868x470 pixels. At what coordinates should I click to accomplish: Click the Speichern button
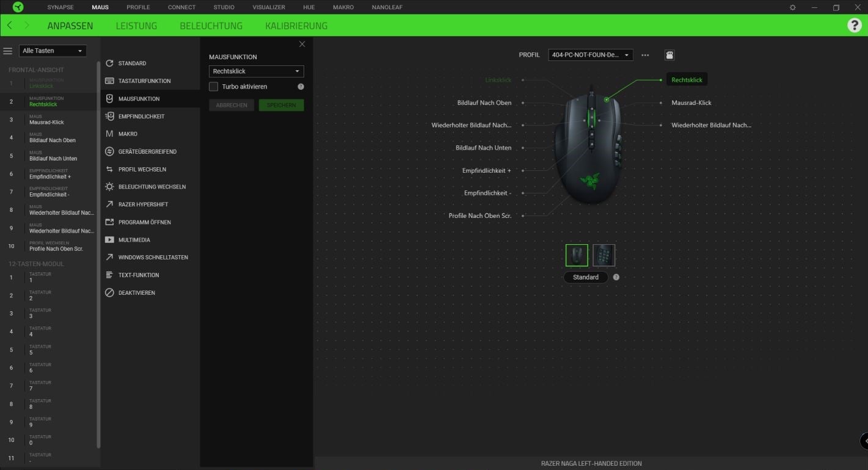point(281,105)
